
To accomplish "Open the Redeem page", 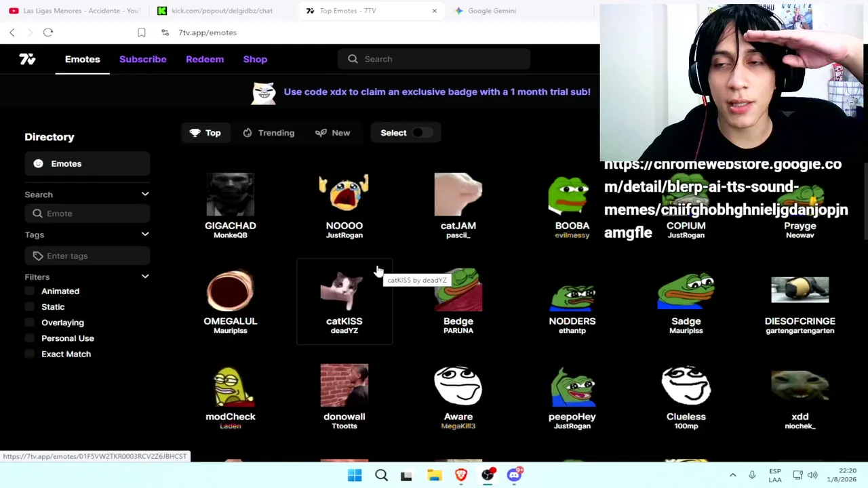I will 205,59.
